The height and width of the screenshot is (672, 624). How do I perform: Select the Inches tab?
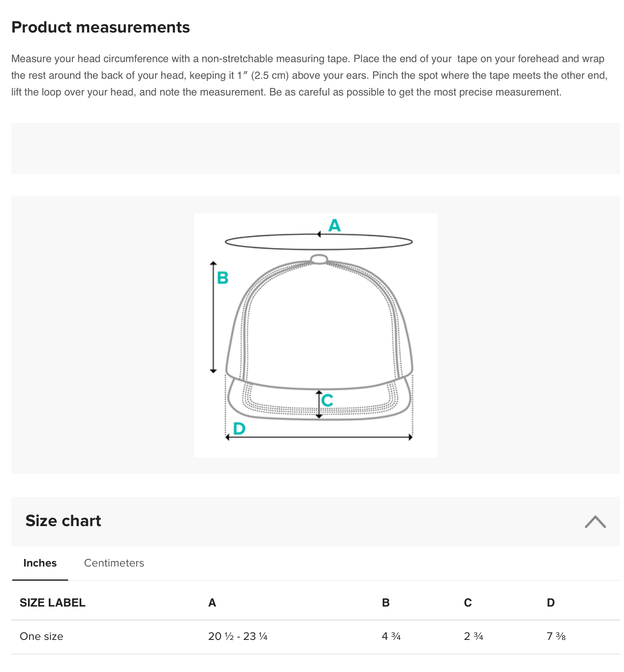[40, 563]
